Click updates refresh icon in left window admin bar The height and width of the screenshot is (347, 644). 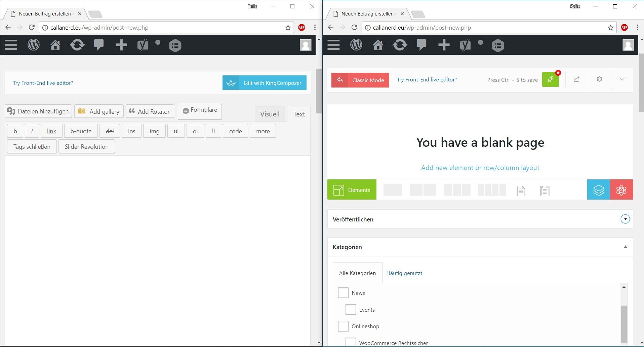[77, 45]
